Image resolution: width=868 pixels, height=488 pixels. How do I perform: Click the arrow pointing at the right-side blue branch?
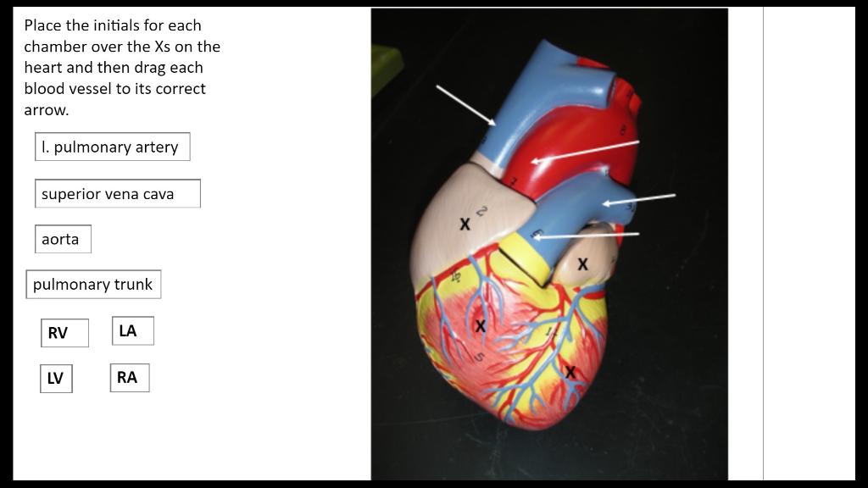pos(639,200)
